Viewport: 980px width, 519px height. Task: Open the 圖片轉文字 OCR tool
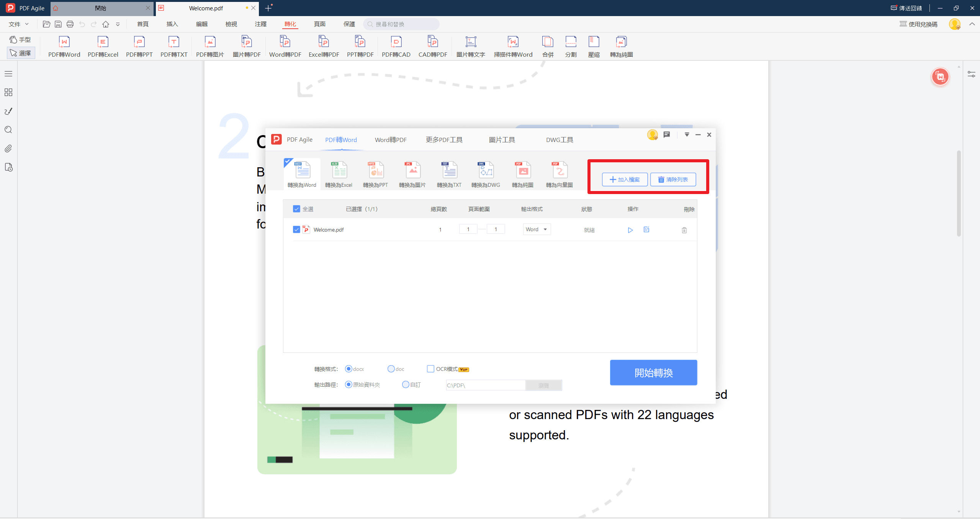point(471,46)
